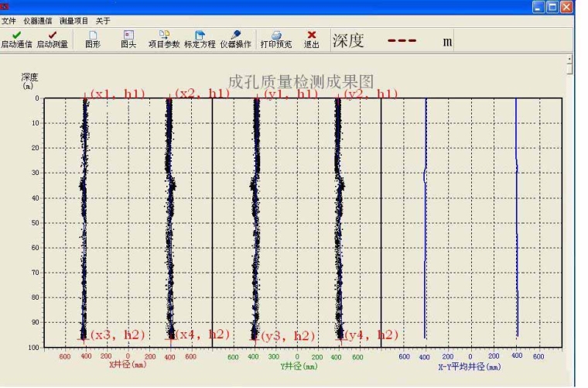Click the chart title 成孔质量检测成果图
This screenshot has width=588, height=388.
click(x=301, y=81)
